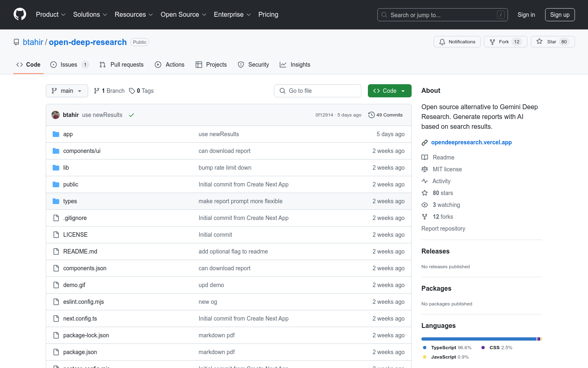Image resolution: width=588 pixels, height=368 pixels.
Task: Open the Solutions dropdown menu
Action: pyautogui.click(x=90, y=14)
